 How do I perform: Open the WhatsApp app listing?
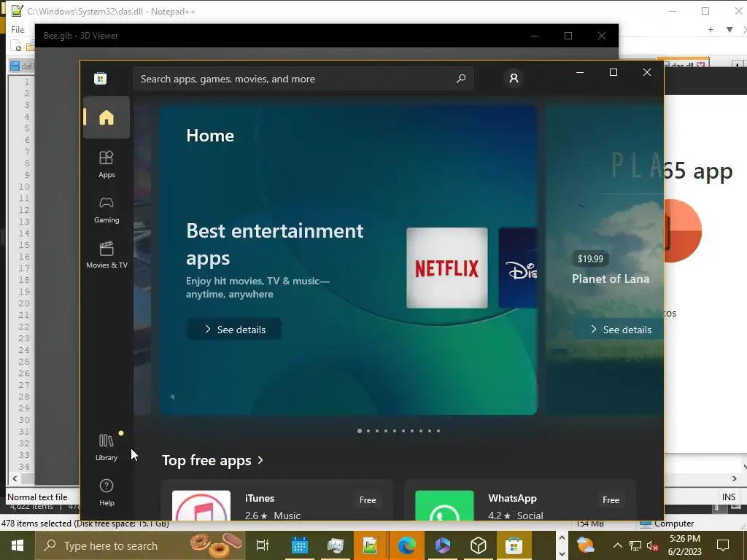519,500
